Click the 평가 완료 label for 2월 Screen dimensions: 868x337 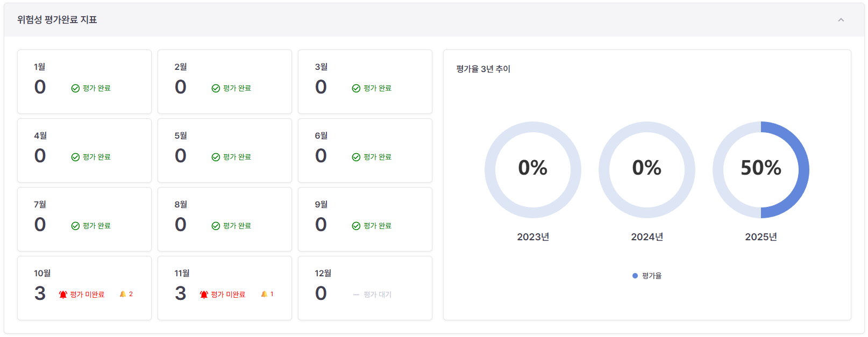pyautogui.click(x=237, y=88)
